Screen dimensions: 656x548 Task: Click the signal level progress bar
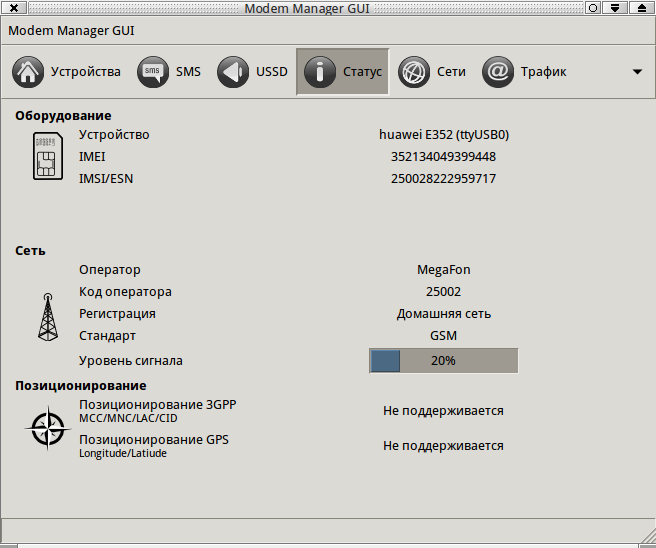[x=443, y=361]
